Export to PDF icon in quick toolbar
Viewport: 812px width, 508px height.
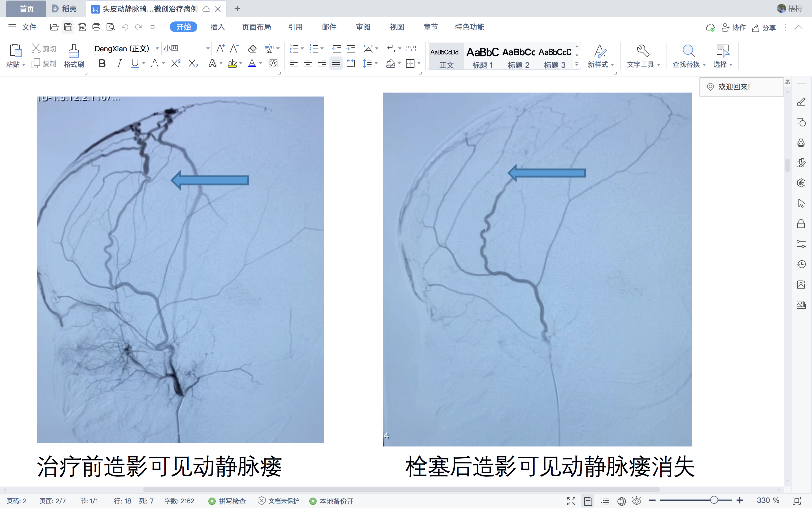pyautogui.click(x=82, y=27)
